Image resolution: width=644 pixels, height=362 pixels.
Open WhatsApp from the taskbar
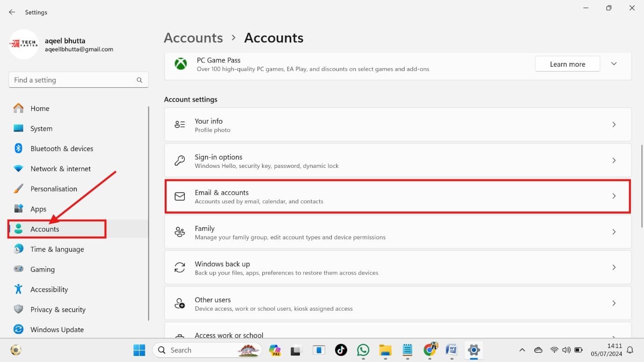[363, 350]
